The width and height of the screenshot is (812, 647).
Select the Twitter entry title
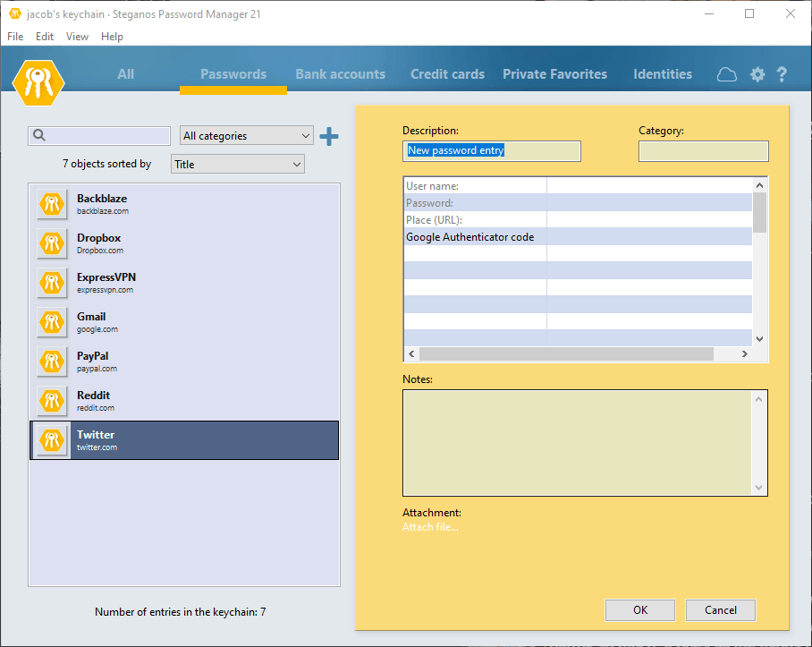click(96, 435)
